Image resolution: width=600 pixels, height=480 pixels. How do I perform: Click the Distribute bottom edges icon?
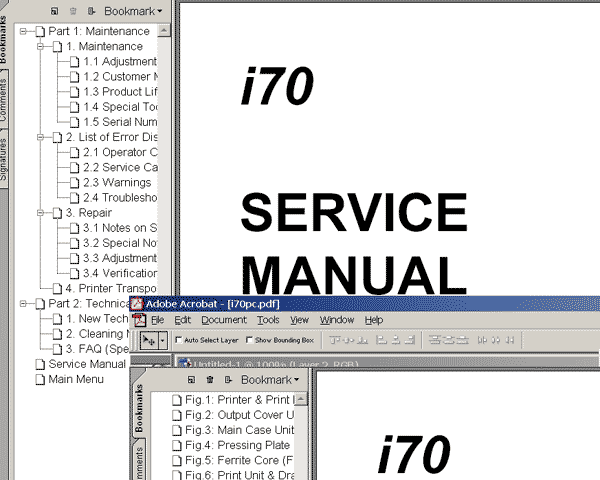pyautogui.click(x=463, y=340)
